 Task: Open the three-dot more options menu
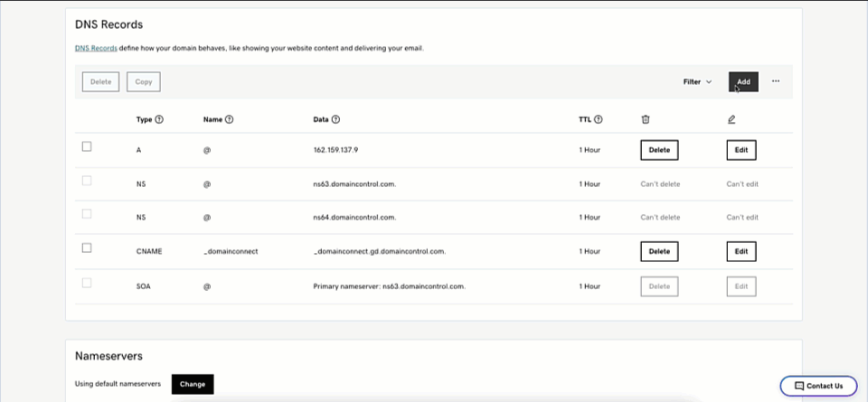click(776, 81)
